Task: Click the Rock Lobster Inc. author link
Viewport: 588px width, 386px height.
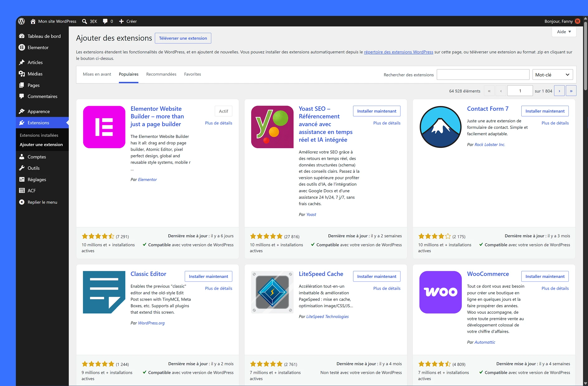Action: tap(490, 145)
